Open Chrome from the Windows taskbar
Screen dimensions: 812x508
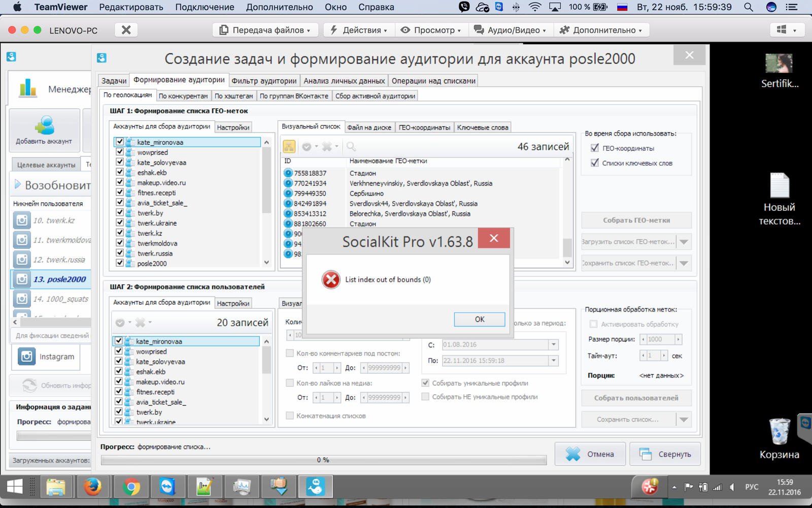[130, 487]
